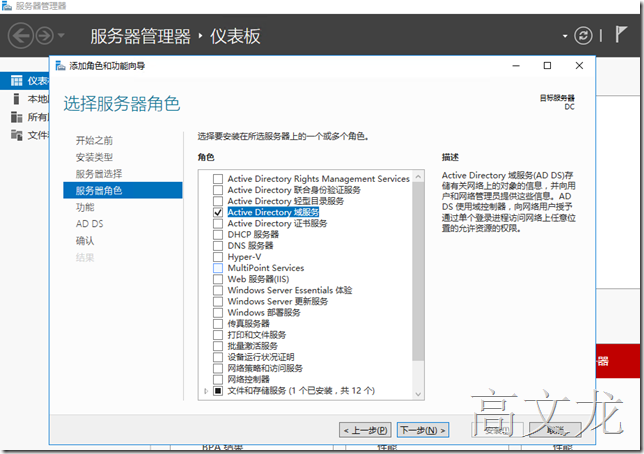644x454 pixels.
Task: Go to the 服务器选择 wizard step
Action: [99, 174]
